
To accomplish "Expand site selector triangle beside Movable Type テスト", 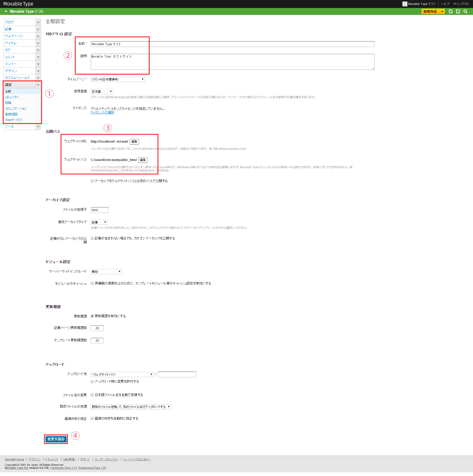I will (6, 11).
